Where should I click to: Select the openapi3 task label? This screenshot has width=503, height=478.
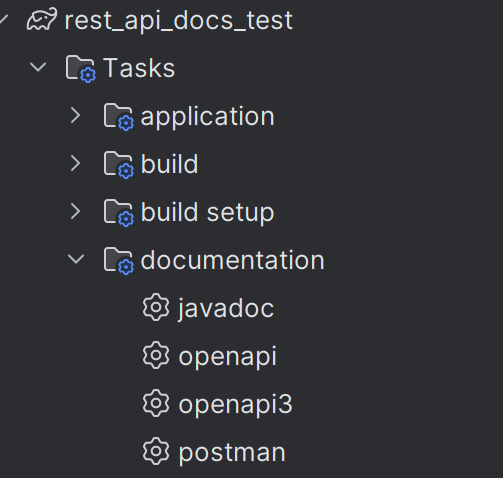tap(235, 405)
